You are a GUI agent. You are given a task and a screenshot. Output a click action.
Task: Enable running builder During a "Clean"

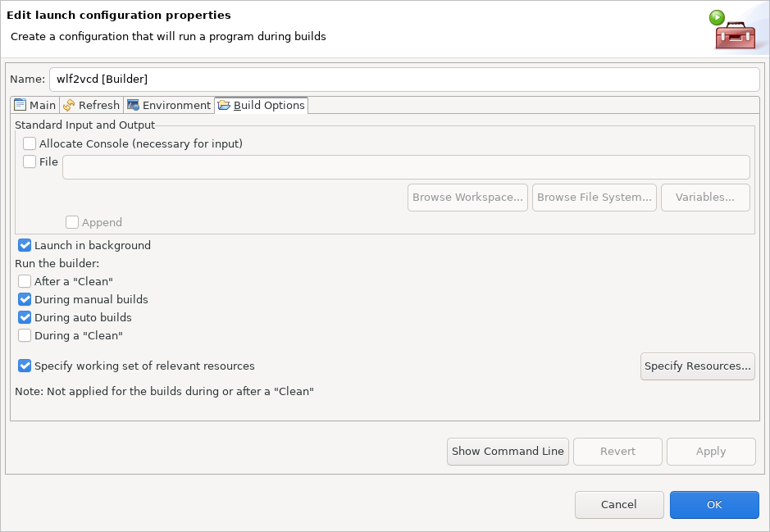[x=25, y=336]
